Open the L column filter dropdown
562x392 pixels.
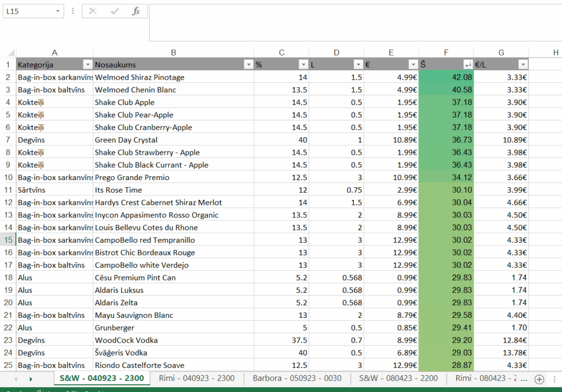358,65
